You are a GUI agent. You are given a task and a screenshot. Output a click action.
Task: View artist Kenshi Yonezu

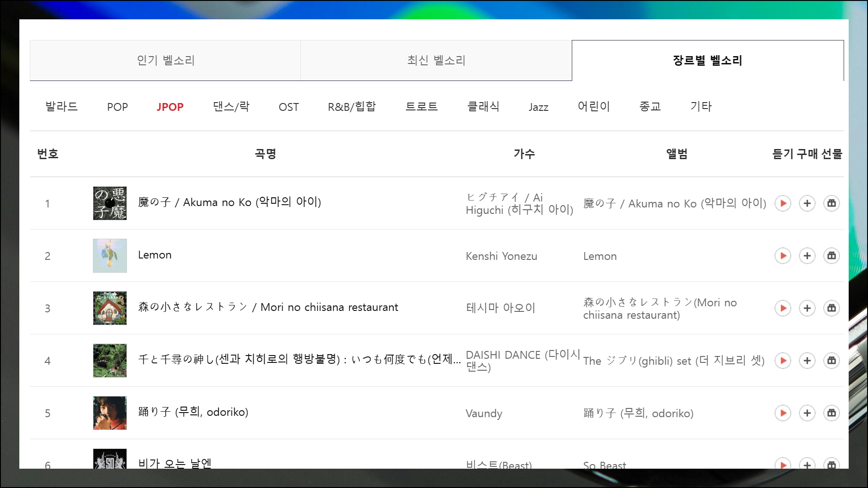point(501,256)
